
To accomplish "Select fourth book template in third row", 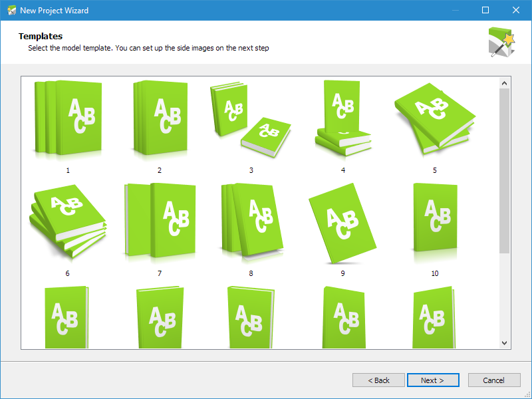I will click(x=343, y=317).
